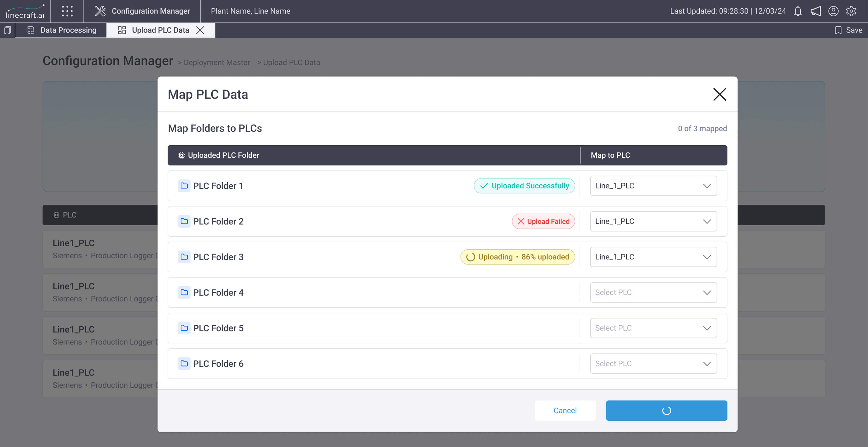Click the PLC Folder 4 label
Image resolution: width=868 pixels, height=447 pixels.
(x=218, y=292)
